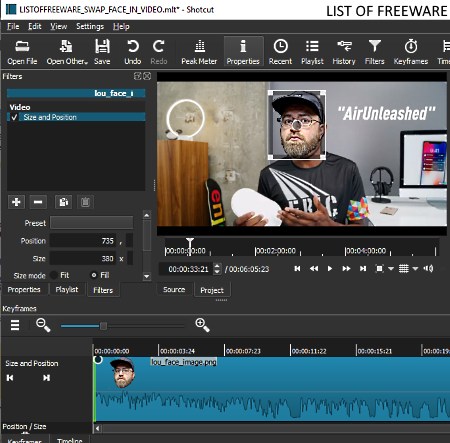The height and width of the screenshot is (443, 450).
Task: Open the Recent files panel
Action: tap(280, 52)
